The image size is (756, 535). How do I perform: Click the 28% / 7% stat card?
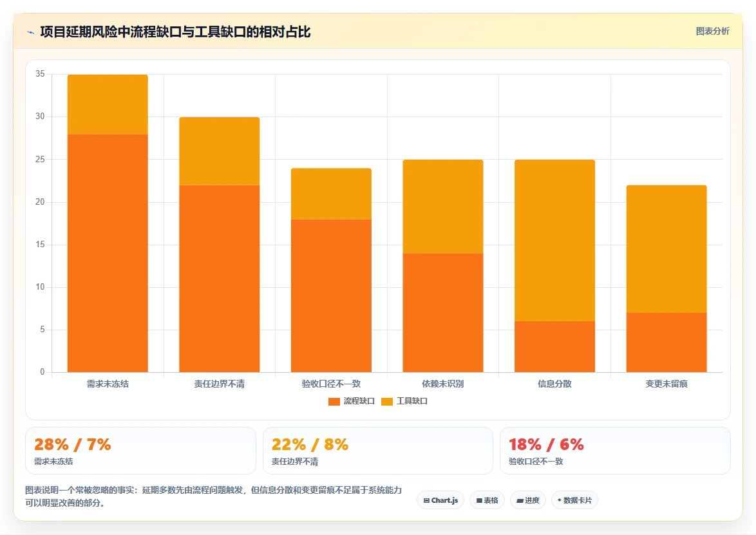(140, 451)
